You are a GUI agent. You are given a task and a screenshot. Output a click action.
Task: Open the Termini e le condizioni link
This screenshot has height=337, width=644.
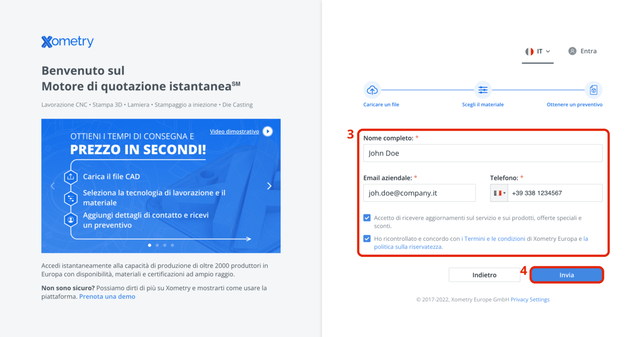point(495,239)
